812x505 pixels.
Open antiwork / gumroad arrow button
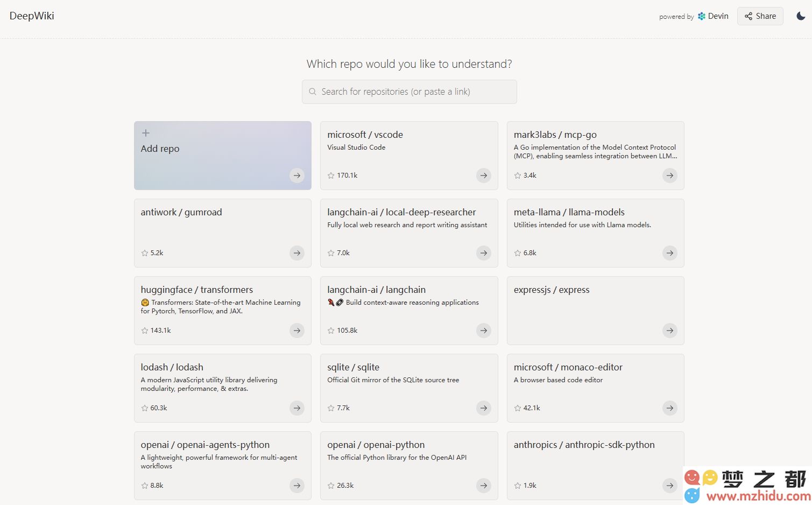(x=297, y=253)
